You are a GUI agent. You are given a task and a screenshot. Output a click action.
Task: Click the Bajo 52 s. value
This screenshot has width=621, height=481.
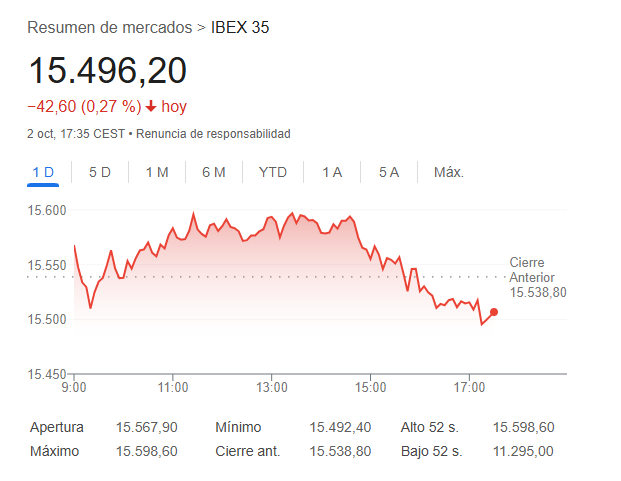coord(524,451)
